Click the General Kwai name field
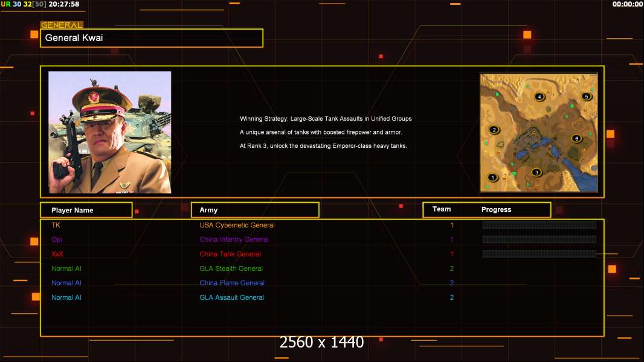The width and height of the screenshot is (644, 362). tap(152, 38)
